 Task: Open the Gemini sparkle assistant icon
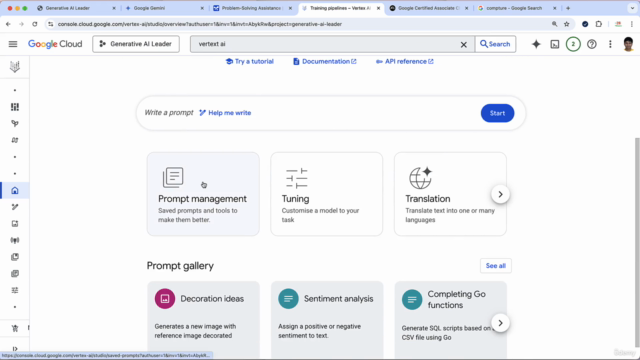point(536,44)
